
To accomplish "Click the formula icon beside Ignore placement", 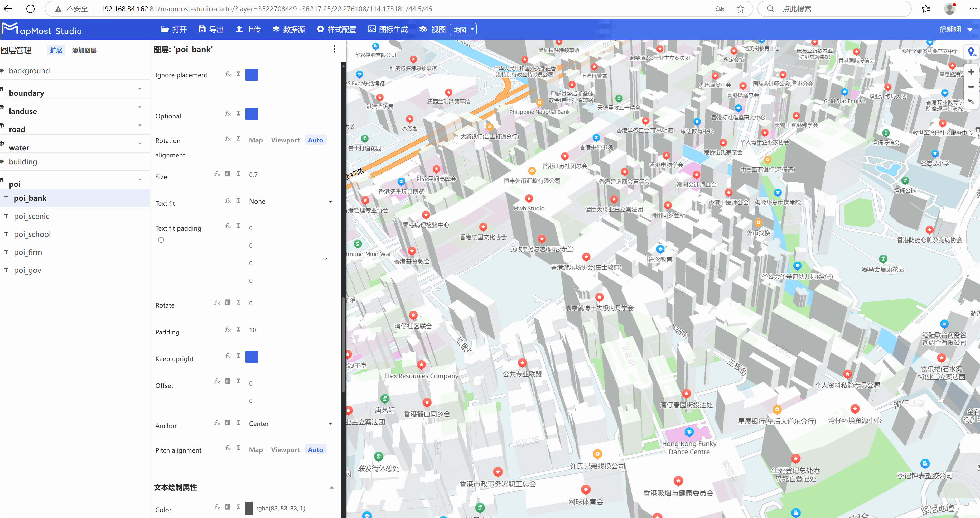I will click(x=228, y=74).
